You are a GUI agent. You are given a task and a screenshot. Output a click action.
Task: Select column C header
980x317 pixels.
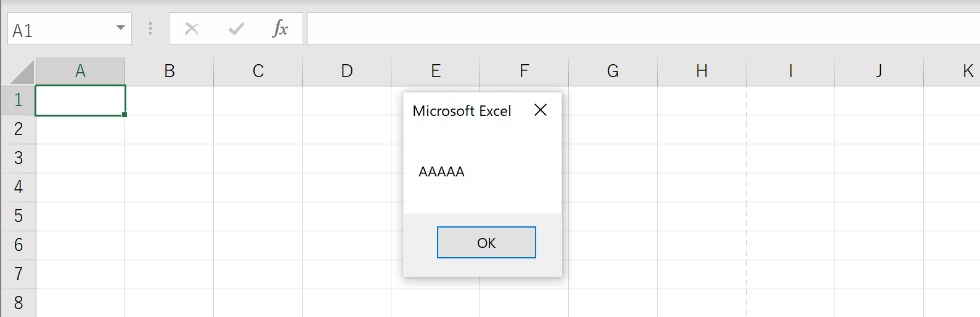(258, 71)
